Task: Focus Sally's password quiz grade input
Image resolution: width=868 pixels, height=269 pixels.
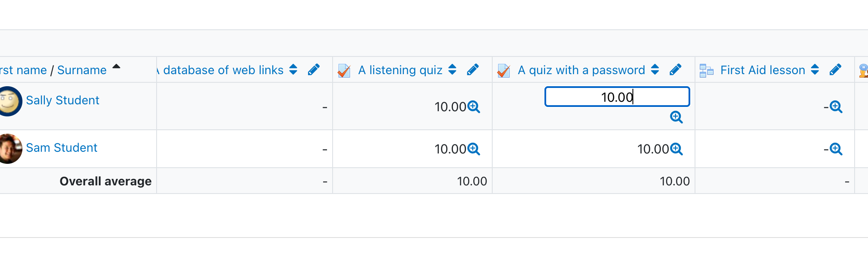Action: coord(617,97)
